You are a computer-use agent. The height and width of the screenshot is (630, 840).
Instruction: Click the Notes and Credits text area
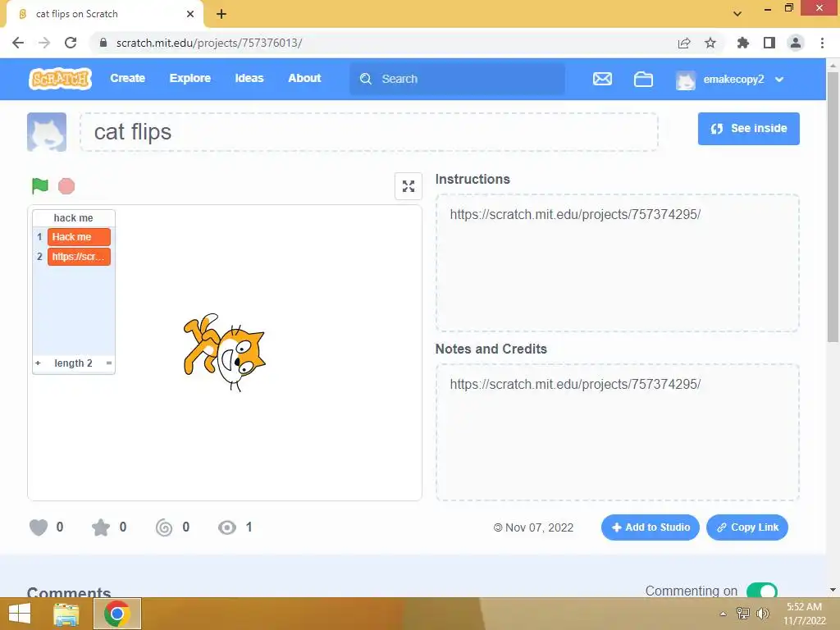tap(618, 432)
